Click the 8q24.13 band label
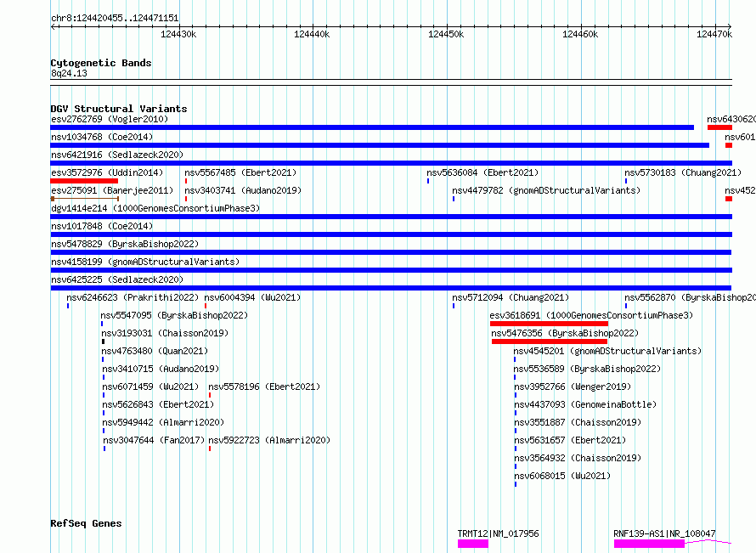 [x=69, y=73]
